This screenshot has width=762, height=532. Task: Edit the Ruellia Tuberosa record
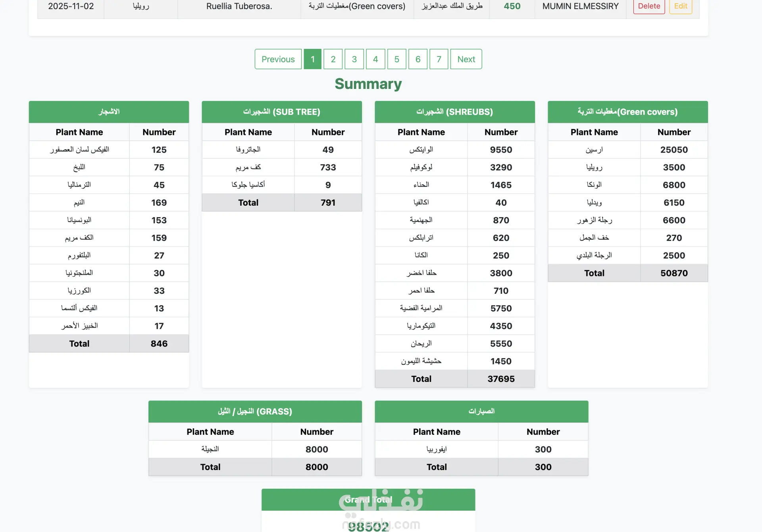(x=680, y=6)
